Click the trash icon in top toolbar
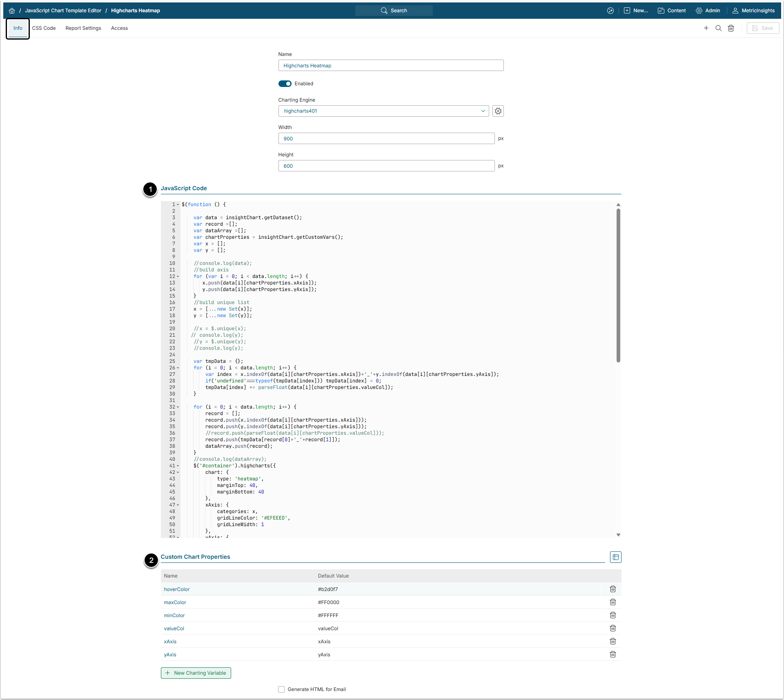Viewport: 784px width, 700px height. (x=731, y=28)
